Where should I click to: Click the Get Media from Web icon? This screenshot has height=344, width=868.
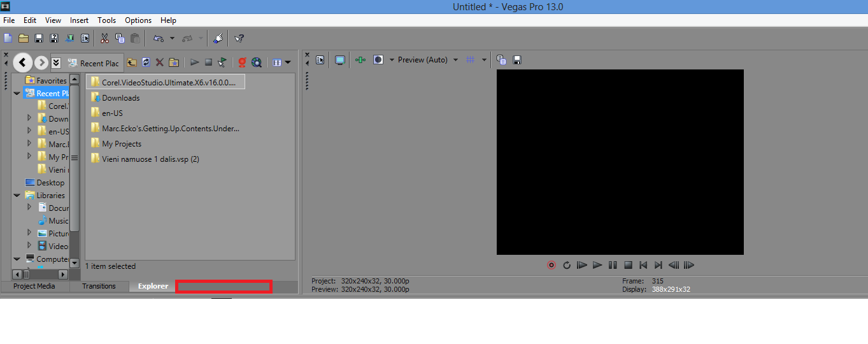242,62
